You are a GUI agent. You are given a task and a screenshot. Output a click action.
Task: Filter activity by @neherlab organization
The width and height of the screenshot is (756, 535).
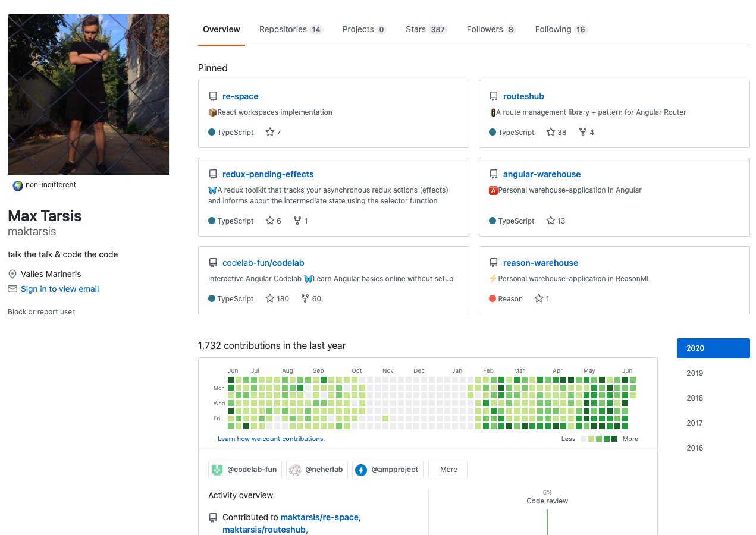317,470
